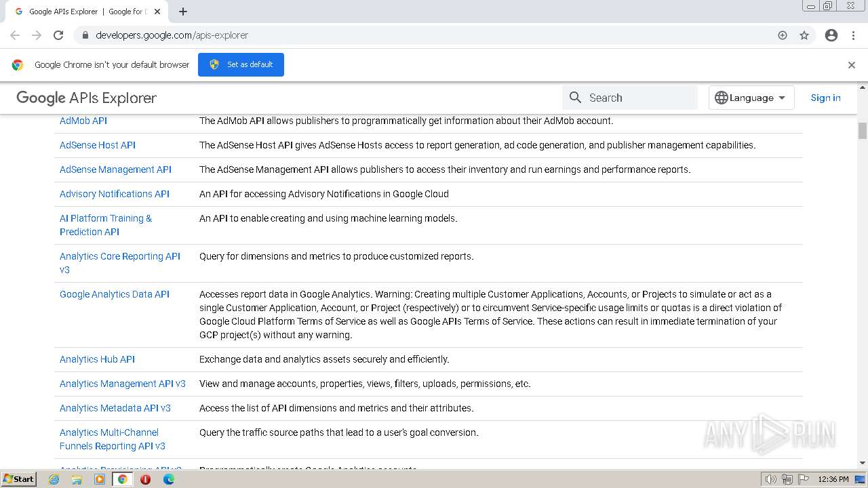This screenshot has height=488, width=868.
Task: Open the Analytics Hub API link
Action: (x=97, y=359)
